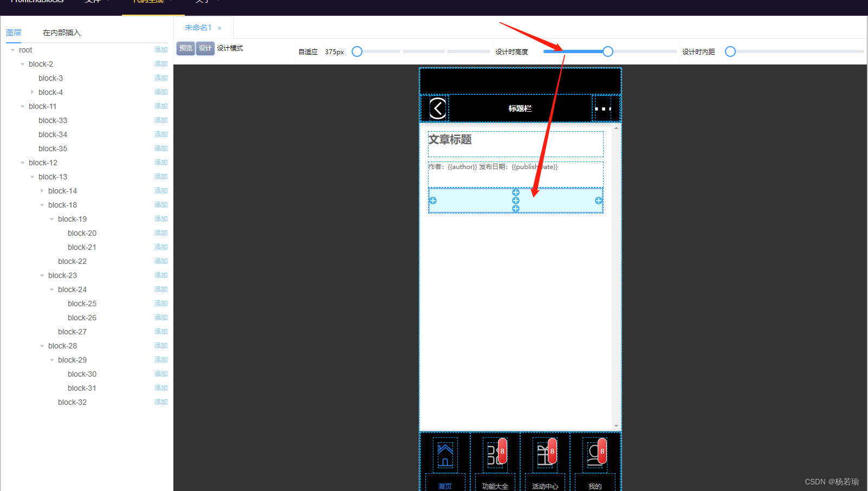Click the left plus handle on selected block

coord(432,201)
